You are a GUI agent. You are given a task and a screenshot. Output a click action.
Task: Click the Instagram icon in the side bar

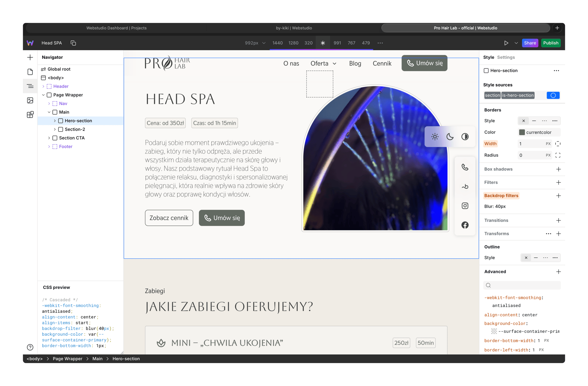pyautogui.click(x=465, y=206)
